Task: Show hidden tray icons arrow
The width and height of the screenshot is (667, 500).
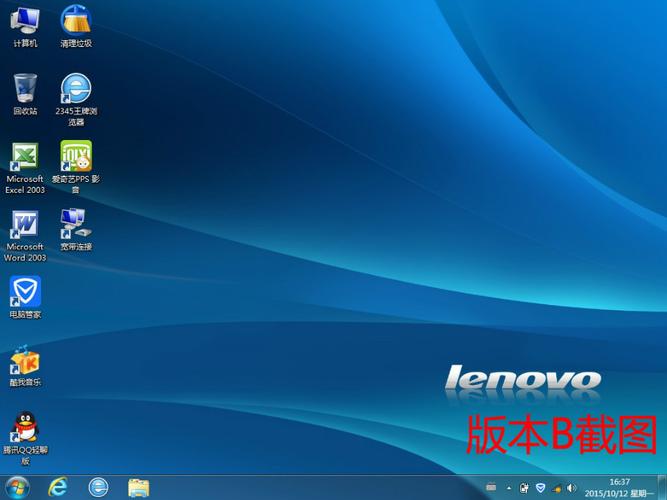Action: click(509, 488)
